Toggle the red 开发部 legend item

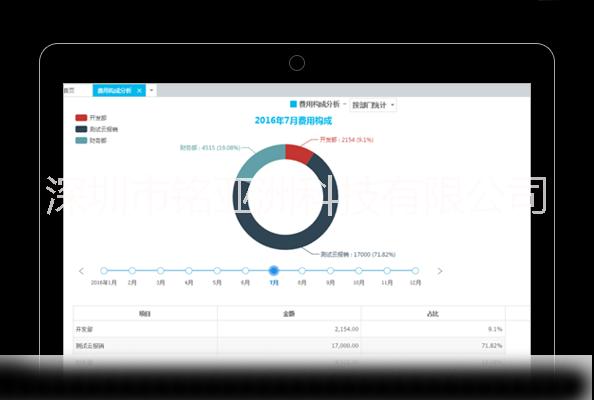pyautogui.click(x=91, y=118)
